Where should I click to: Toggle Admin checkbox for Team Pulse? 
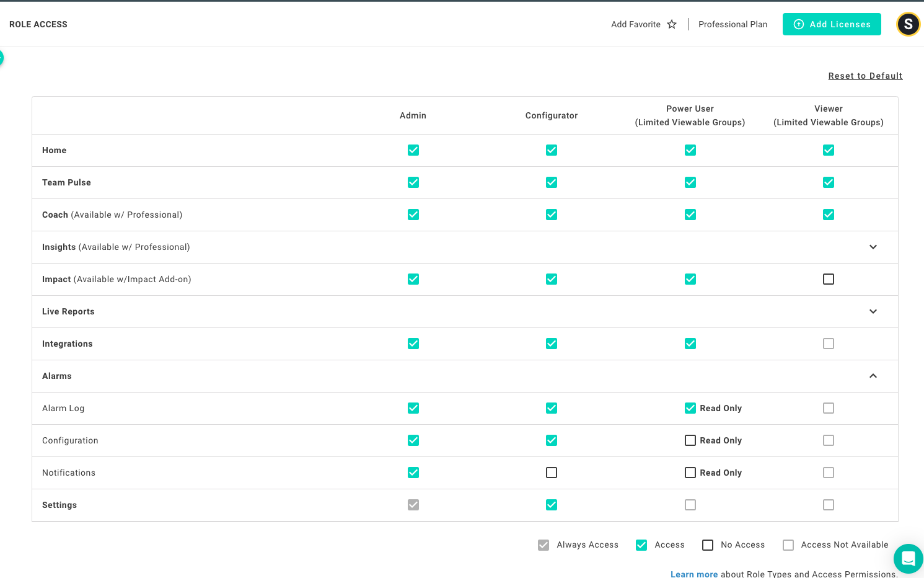[413, 182]
